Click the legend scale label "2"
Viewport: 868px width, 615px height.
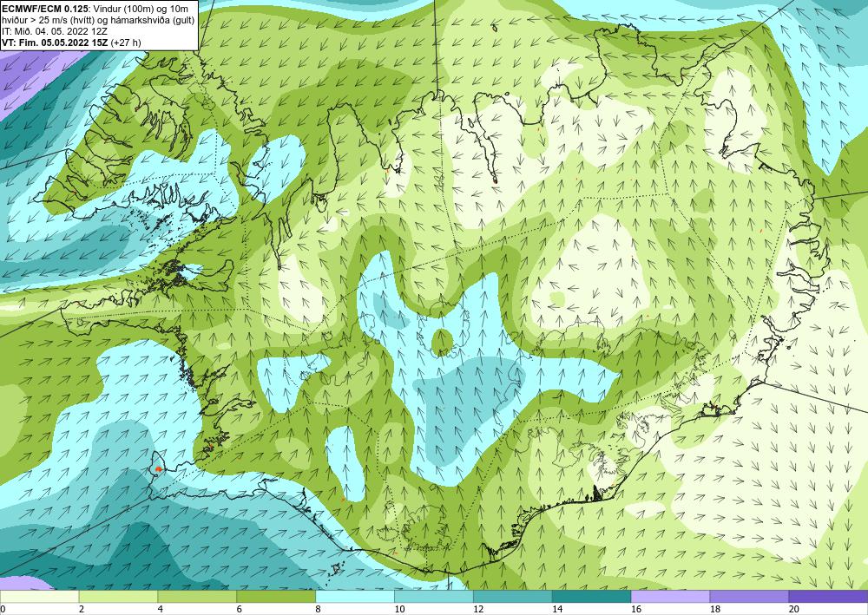click(82, 609)
